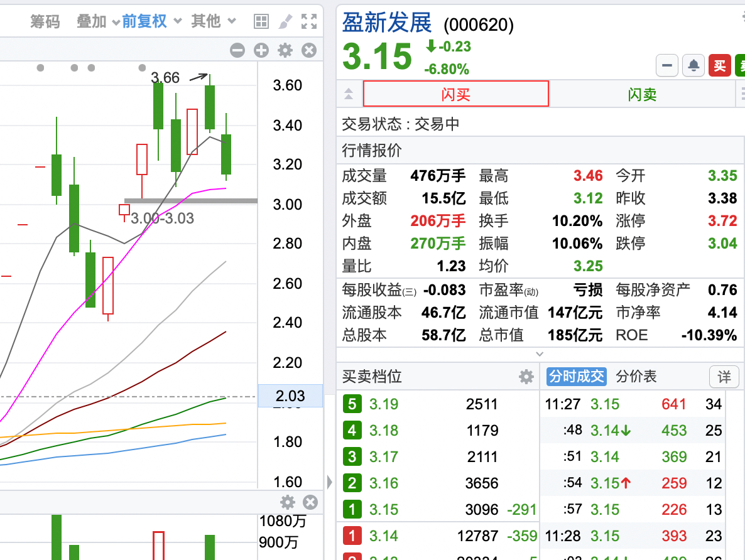Click the 3.66 high price label
Screen dimensions: 745x560
pos(165,77)
